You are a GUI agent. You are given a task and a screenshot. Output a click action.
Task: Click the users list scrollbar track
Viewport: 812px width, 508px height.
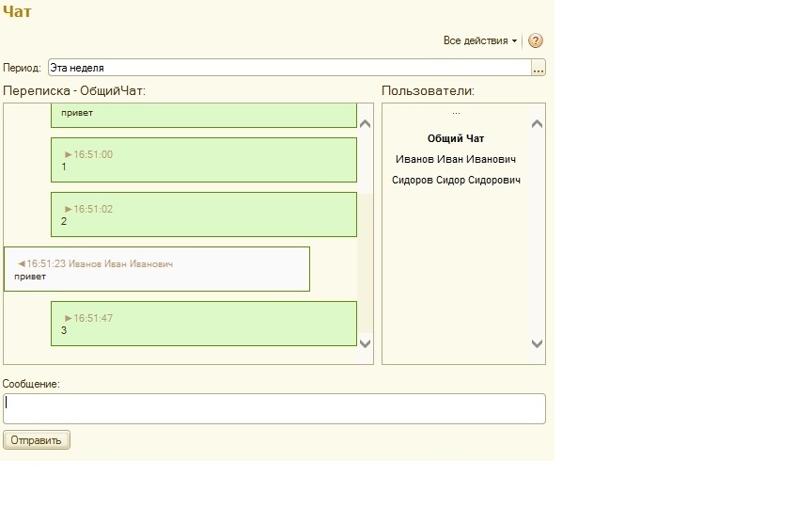pos(538,235)
